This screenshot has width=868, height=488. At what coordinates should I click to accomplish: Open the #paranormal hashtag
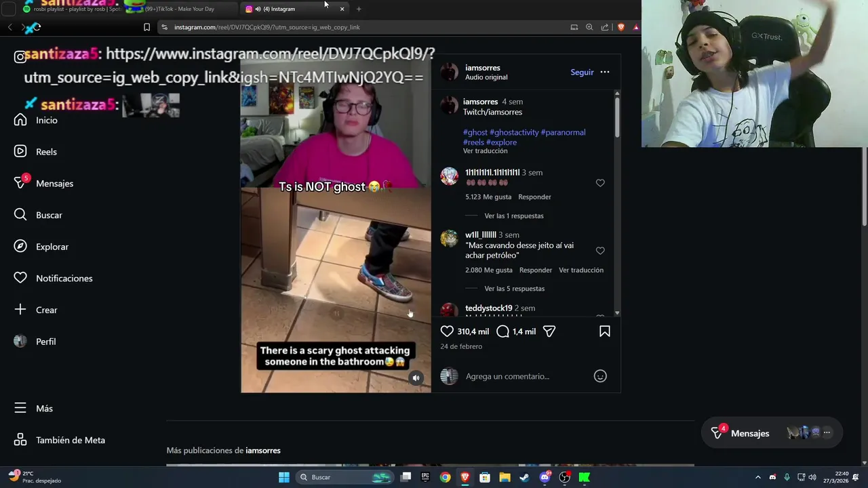(x=563, y=132)
